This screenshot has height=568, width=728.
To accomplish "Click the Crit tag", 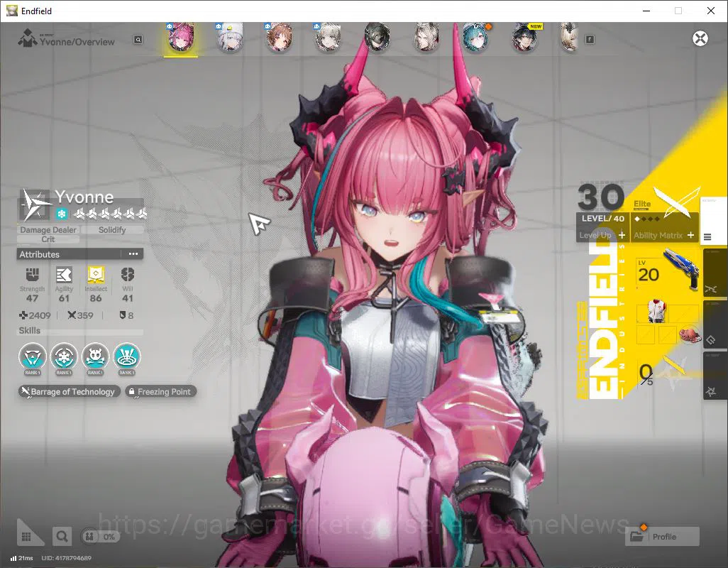I will [x=48, y=239].
